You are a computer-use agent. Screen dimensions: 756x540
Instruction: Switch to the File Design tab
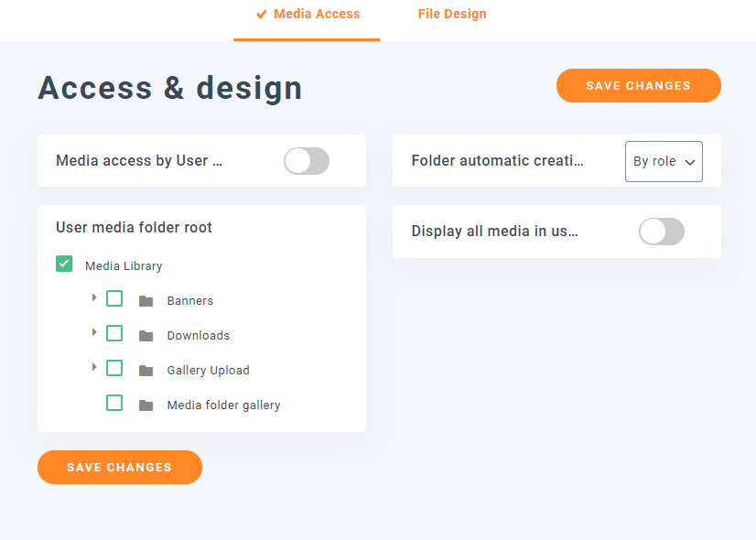[x=452, y=15]
